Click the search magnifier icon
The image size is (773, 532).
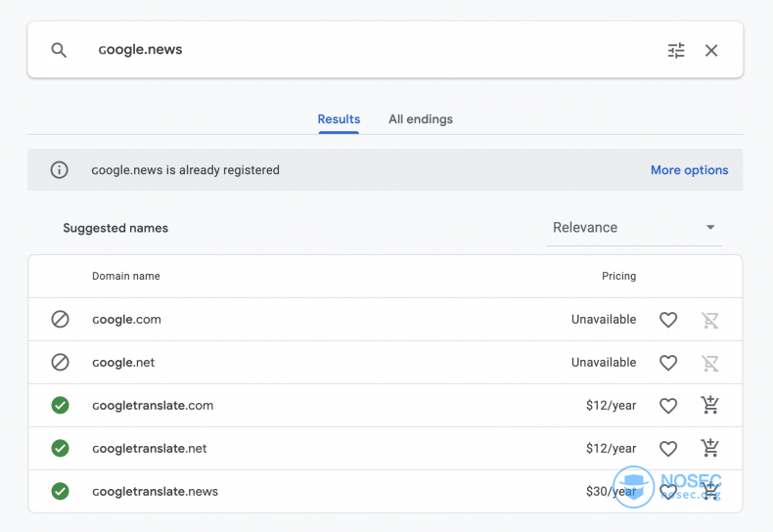(x=59, y=50)
